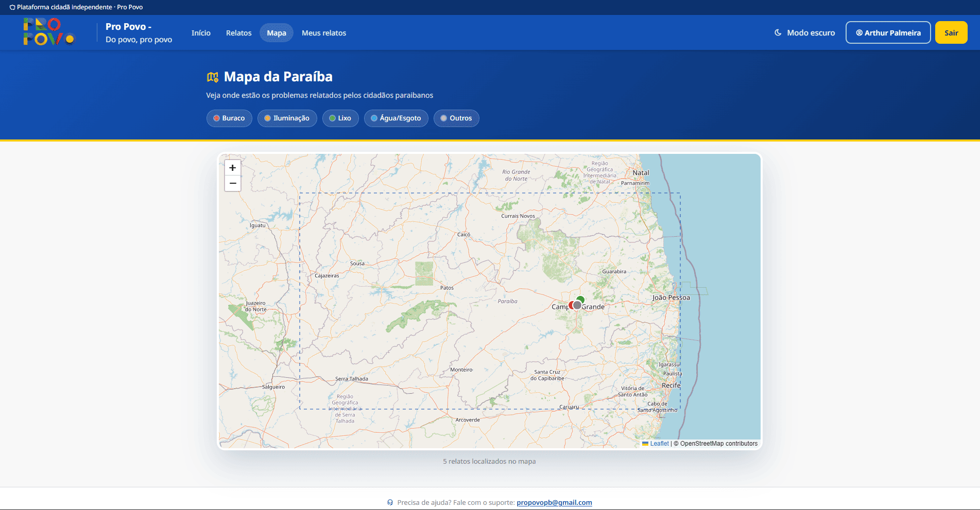
Task: Click the Currais Novos label on map
Action: (x=518, y=216)
